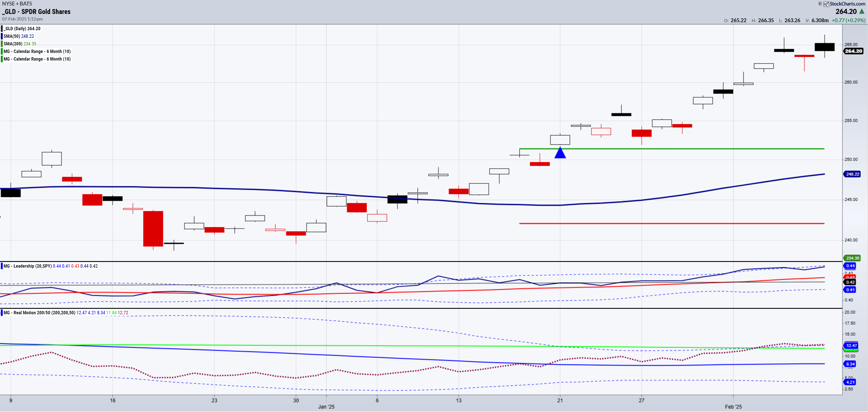The height and width of the screenshot is (412, 868).
Task: Click the large 264.20 last price header
Action: pos(846,11)
